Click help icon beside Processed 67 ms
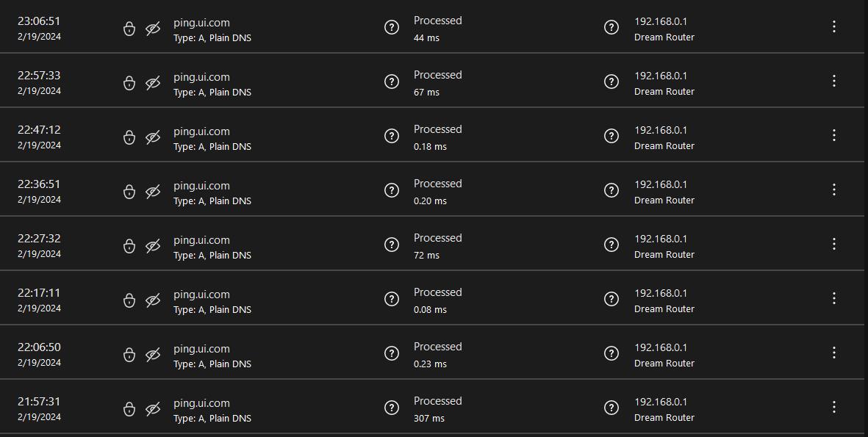The height and width of the screenshot is (437, 868). coord(392,82)
